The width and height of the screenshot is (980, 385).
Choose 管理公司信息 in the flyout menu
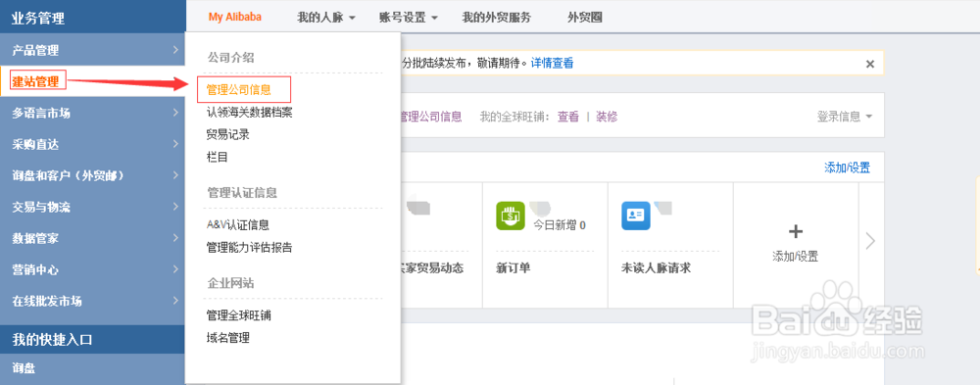click(239, 89)
